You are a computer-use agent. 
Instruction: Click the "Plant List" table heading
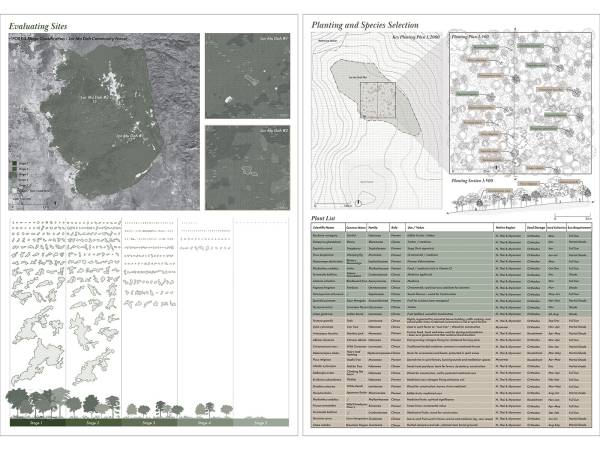tap(323, 218)
